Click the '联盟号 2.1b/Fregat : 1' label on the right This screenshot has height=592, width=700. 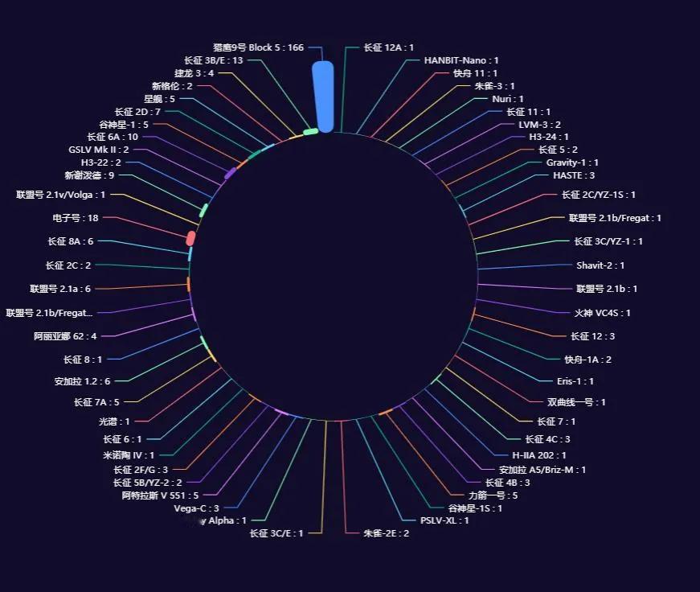tap(615, 218)
